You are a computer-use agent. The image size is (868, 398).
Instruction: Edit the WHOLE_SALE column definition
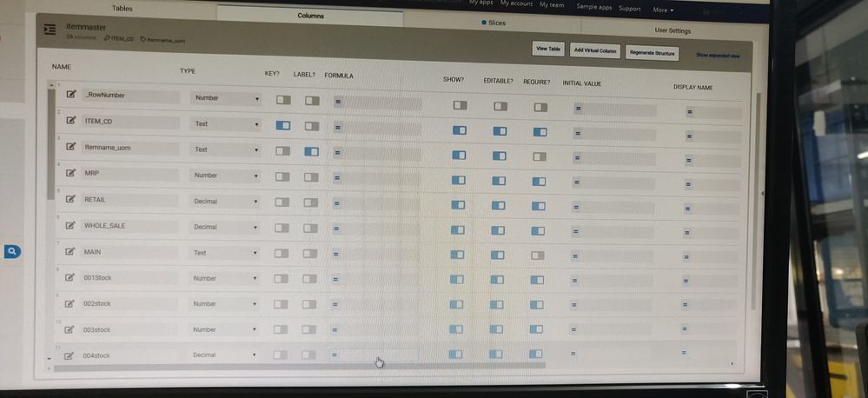point(70,225)
